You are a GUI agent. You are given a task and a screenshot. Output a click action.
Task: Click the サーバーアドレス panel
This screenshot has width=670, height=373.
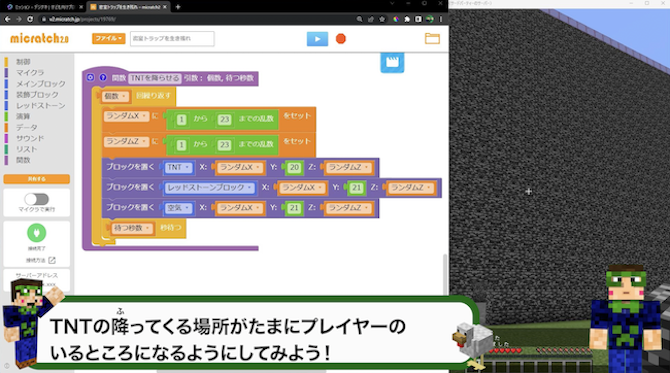coord(37,279)
